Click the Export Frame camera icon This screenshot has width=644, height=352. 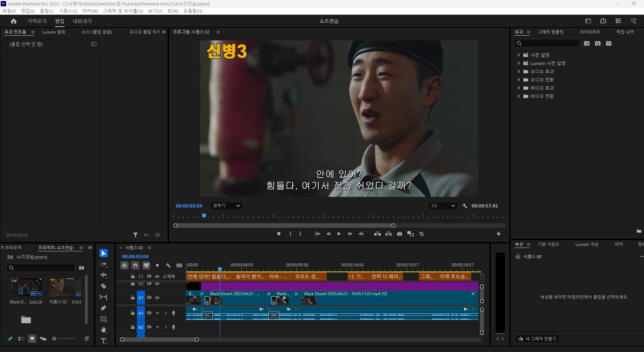(400, 234)
